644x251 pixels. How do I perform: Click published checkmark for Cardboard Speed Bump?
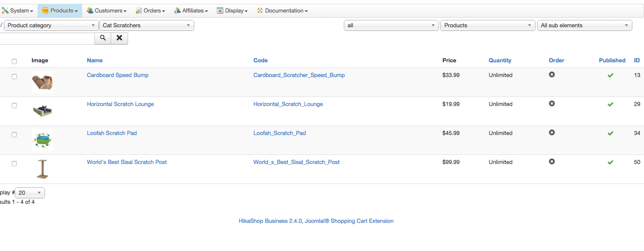coord(610,75)
